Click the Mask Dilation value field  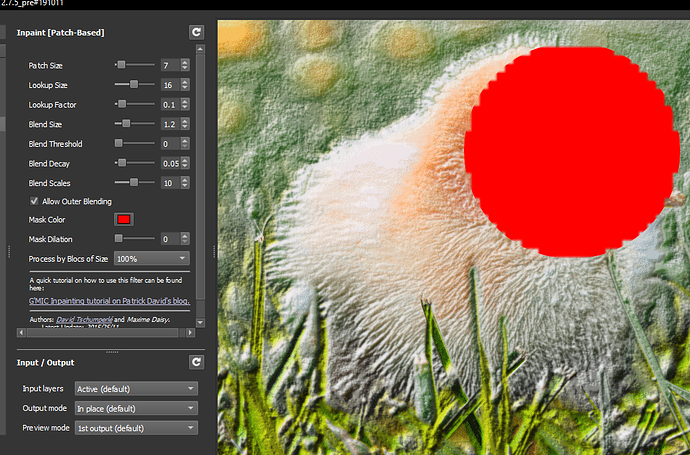click(x=170, y=239)
